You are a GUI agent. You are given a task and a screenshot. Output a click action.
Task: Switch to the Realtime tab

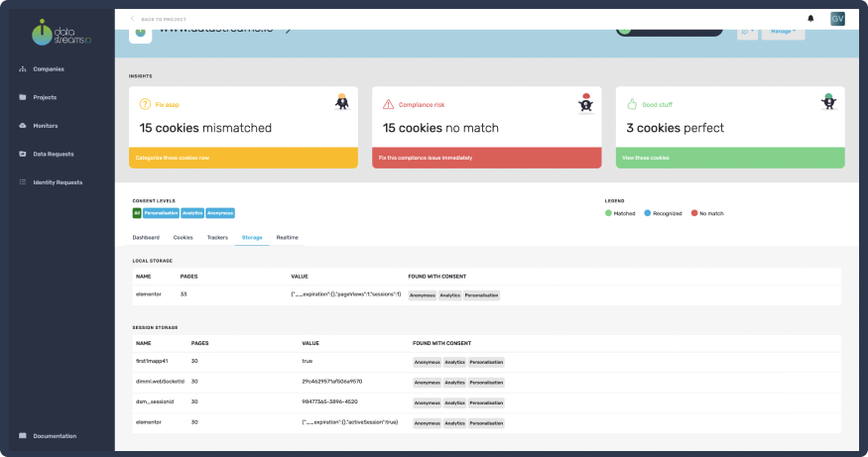[288, 237]
